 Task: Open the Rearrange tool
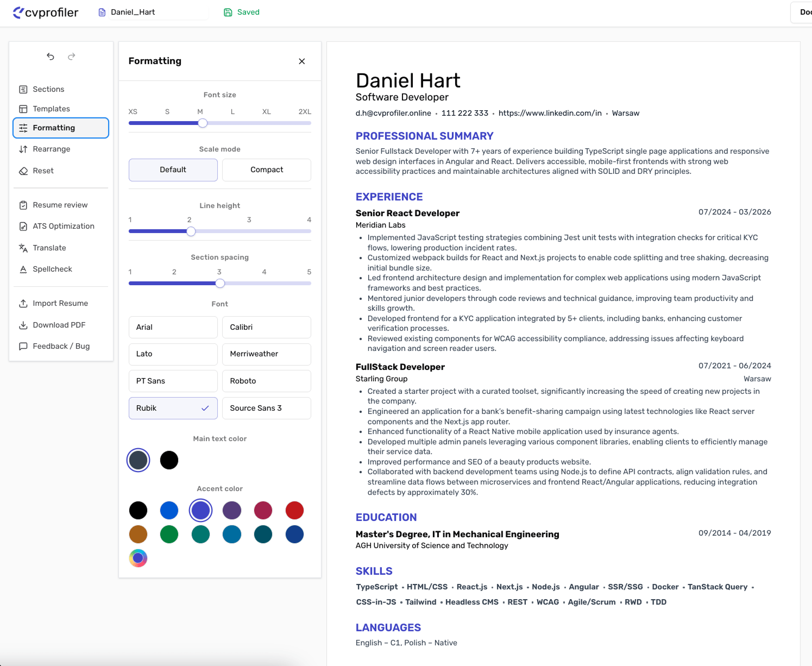(52, 149)
